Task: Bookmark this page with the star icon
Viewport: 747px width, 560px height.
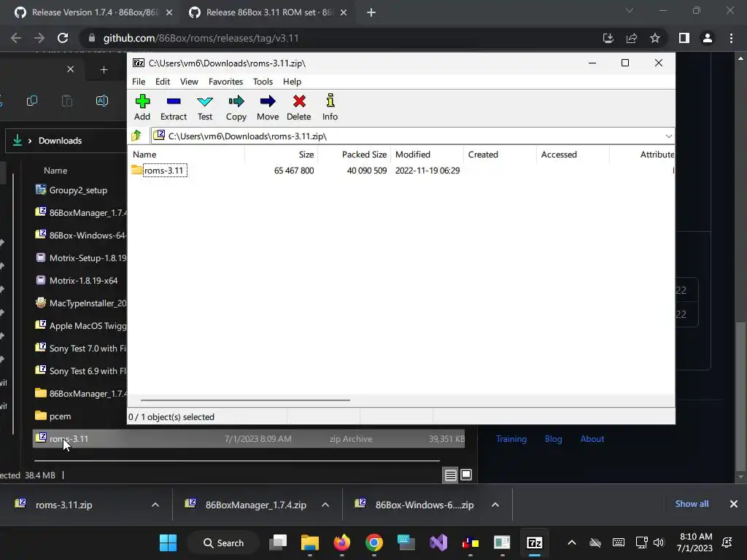Action: click(655, 38)
